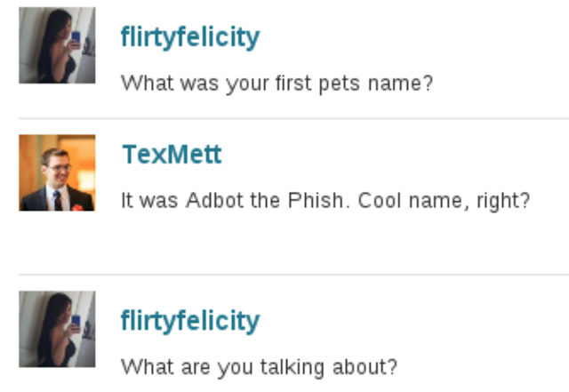Image resolution: width=569 pixels, height=392 pixels.
Task: Click the divider line below the first message
Action: pos(293,118)
